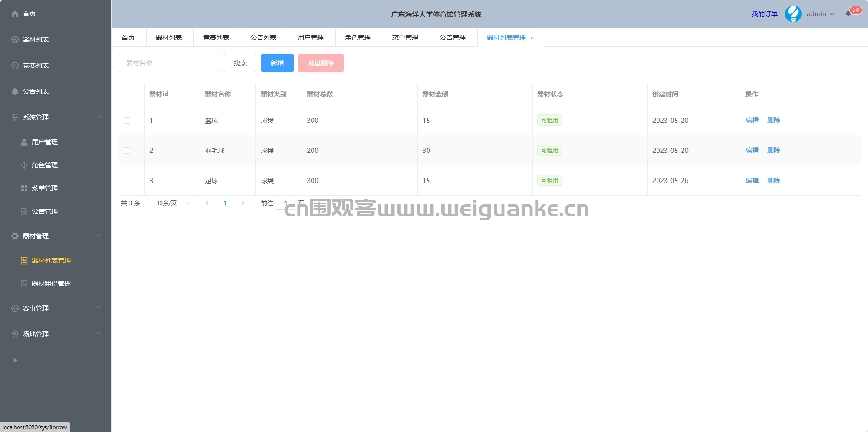868x432 pixels.
Task: Click the 公告管理 document icon
Action: click(x=24, y=211)
